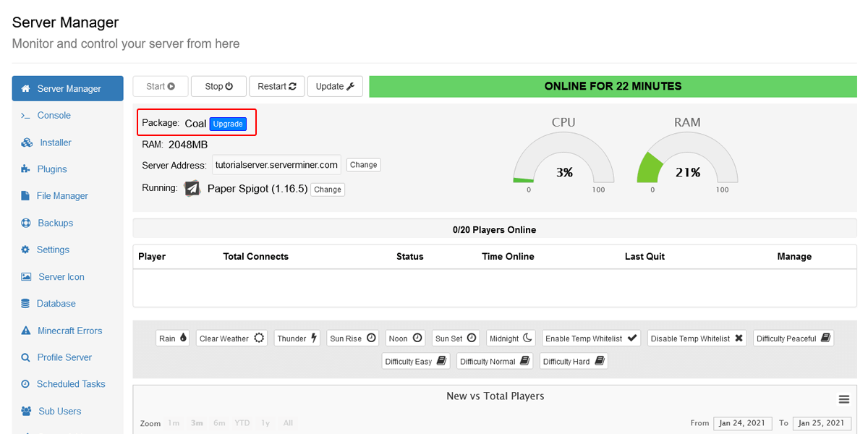Open Server Manager in sidebar
The height and width of the screenshot is (434, 868).
pyautogui.click(x=67, y=88)
